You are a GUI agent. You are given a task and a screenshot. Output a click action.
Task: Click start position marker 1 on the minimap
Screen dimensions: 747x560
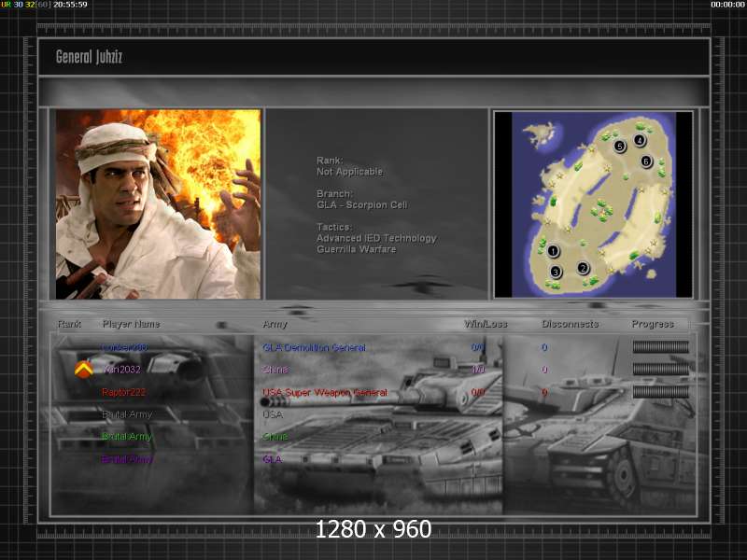point(553,250)
